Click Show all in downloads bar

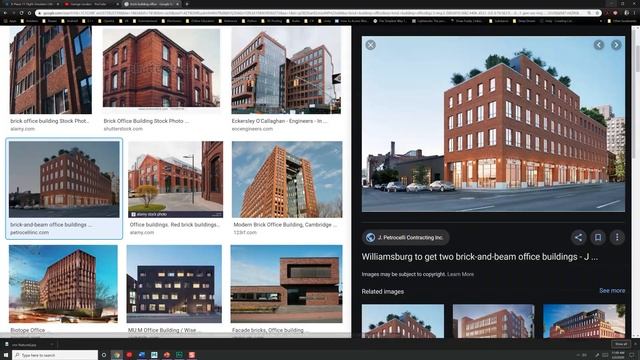[621, 344]
